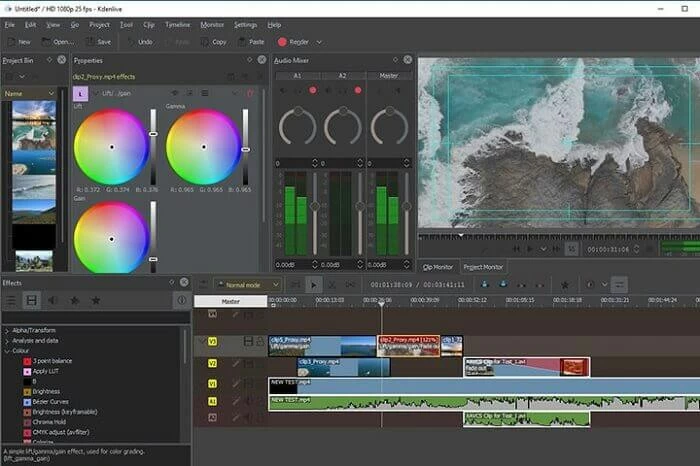Screen dimensions: 700x466
Task: Select clip5_Proxy.mp4 clip on track V3
Action: point(320,344)
